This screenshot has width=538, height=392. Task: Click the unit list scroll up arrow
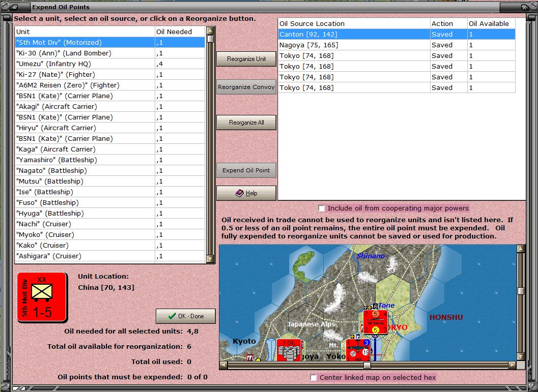210,31
